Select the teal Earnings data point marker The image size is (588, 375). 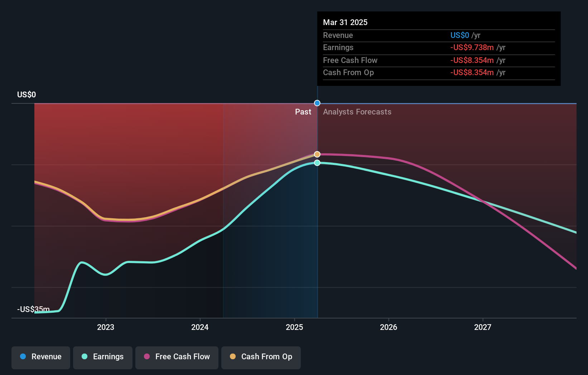(317, 163)
